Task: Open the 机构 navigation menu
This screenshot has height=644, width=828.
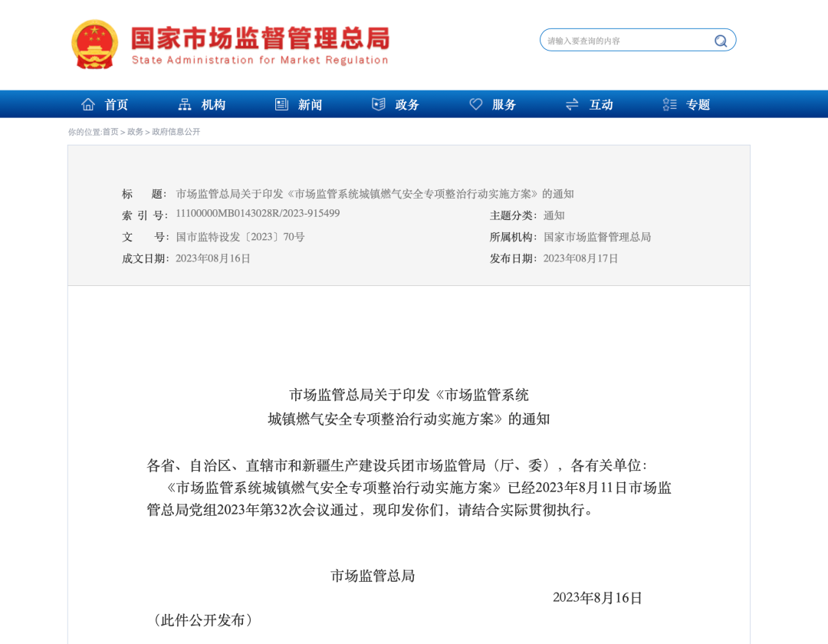Action: (x=213, y=104)
